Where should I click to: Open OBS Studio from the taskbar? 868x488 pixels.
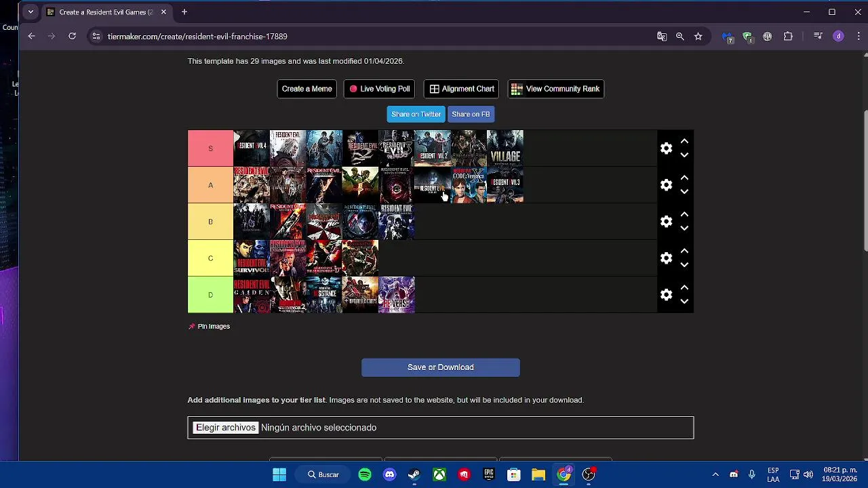(x=589, y=474)
